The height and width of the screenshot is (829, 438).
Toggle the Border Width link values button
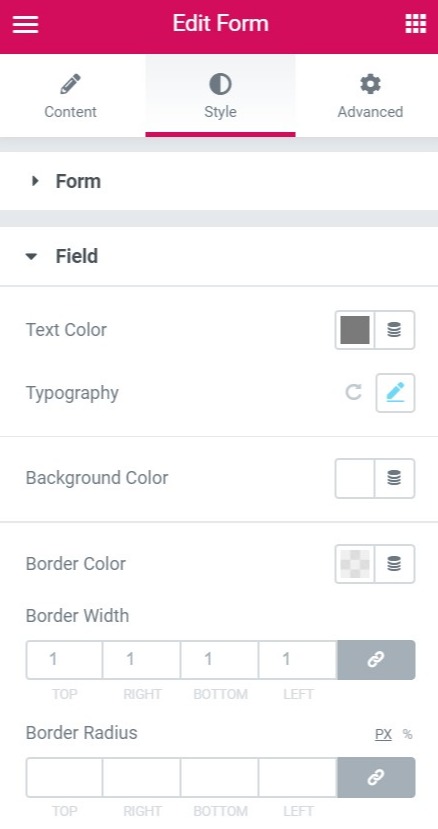point(376,659)
